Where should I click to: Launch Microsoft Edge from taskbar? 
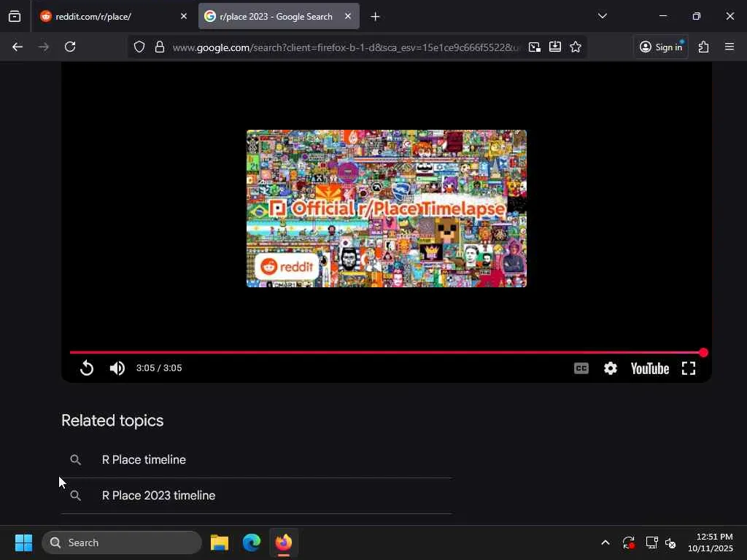[x=252, y=542]
